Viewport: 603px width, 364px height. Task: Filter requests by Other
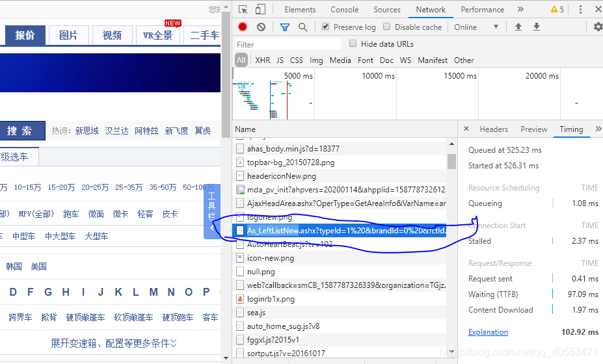464,60
